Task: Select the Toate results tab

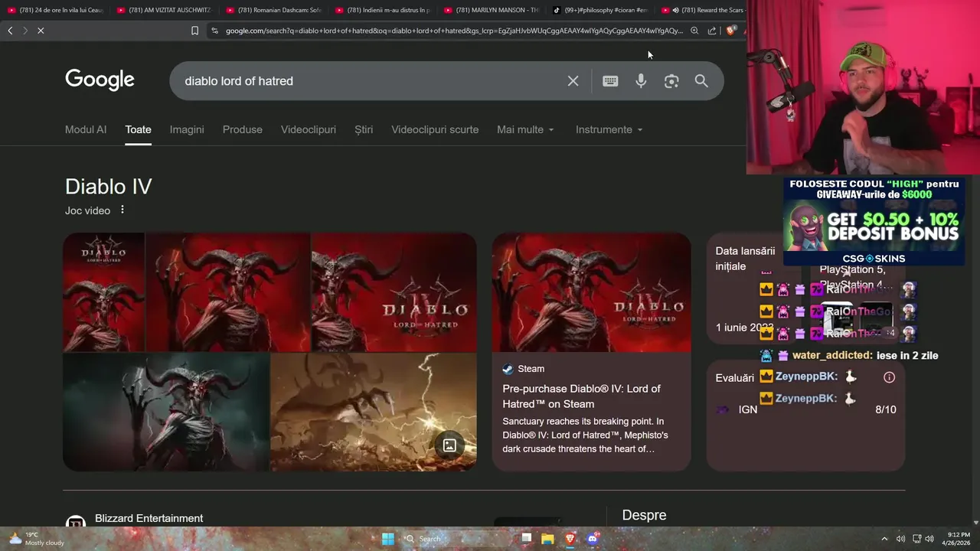Action: pyautogui.click(x=138, y=129)
